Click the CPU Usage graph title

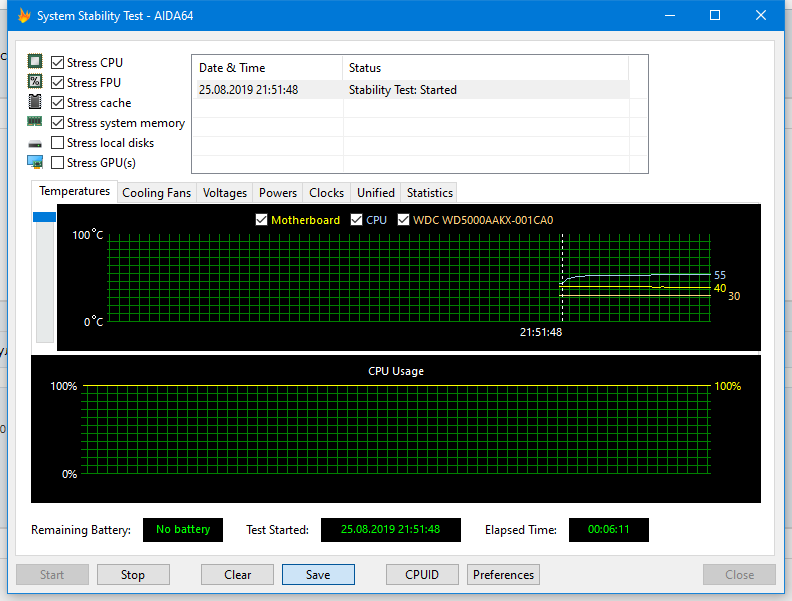tap(395, 371)
